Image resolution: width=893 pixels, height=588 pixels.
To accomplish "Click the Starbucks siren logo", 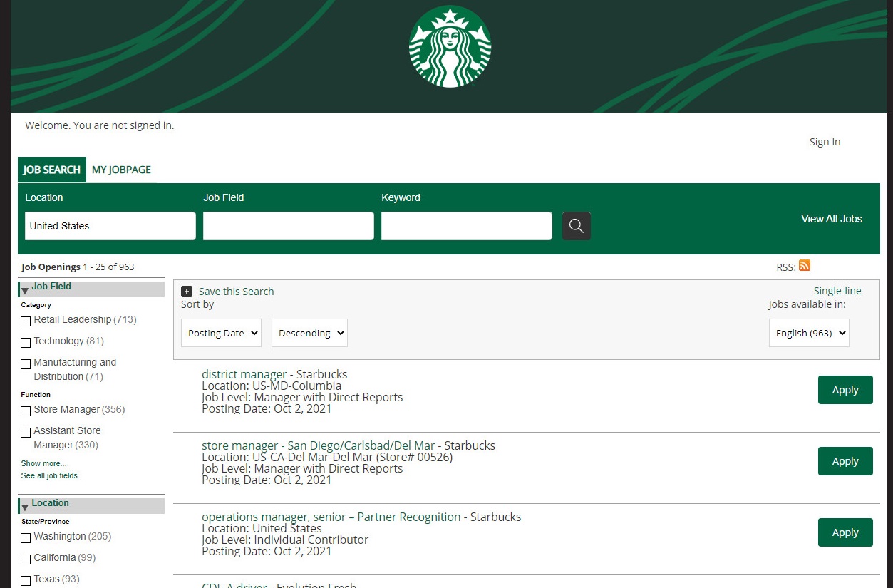I will point(450,47).
